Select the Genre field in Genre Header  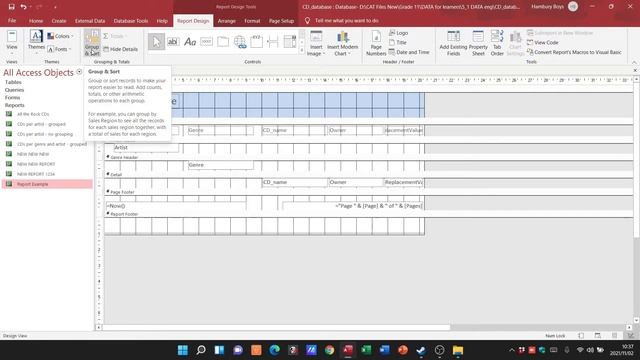click(x=220, y=165)
